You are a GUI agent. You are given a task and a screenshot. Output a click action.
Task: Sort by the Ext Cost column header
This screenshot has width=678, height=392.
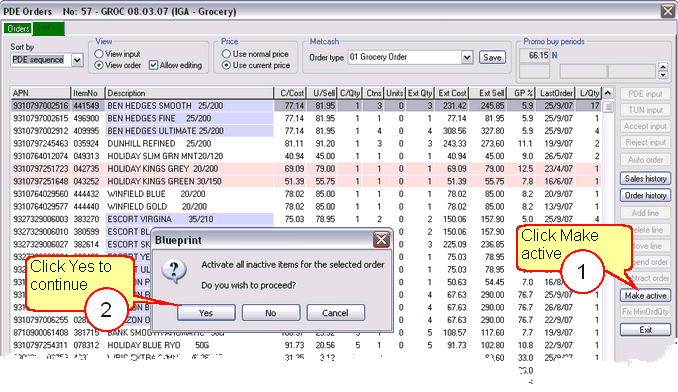[451, 93]
